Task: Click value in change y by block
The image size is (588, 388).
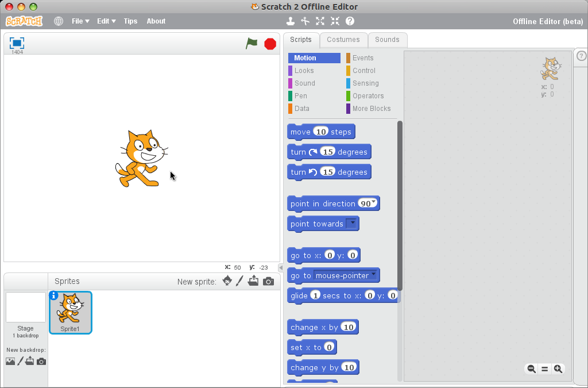Action: [x=349, y=367]
